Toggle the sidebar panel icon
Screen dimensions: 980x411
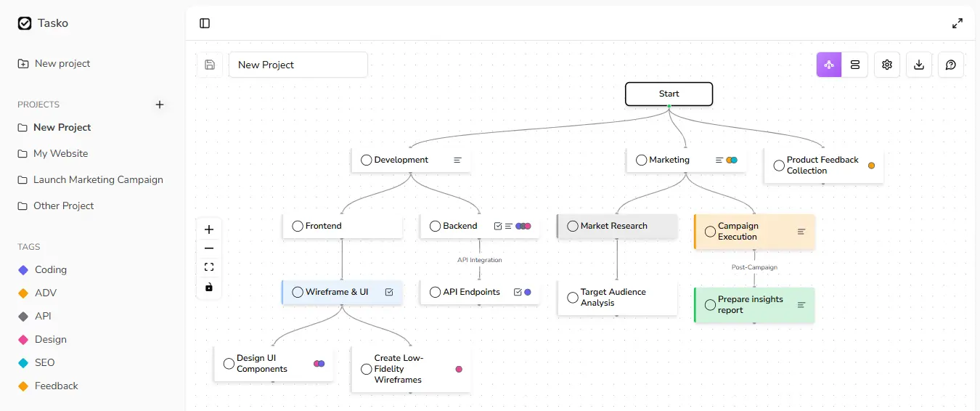(205, 23)
